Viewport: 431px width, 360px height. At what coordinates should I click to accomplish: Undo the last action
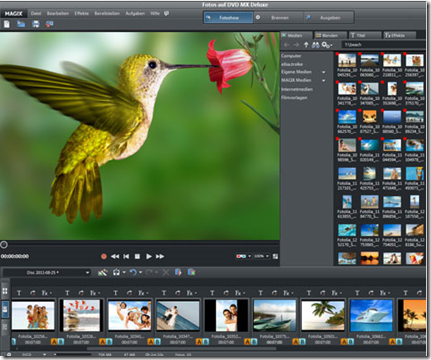click(133, 272)
